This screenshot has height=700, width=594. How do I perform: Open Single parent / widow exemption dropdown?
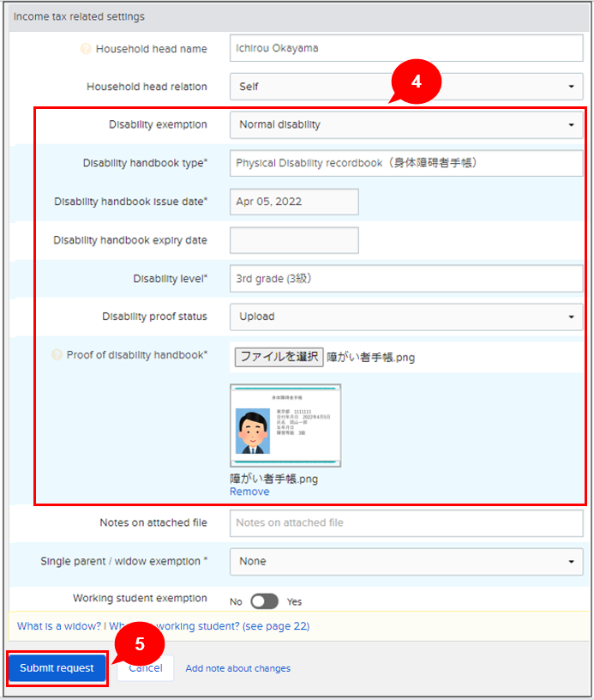click(405, 561)
